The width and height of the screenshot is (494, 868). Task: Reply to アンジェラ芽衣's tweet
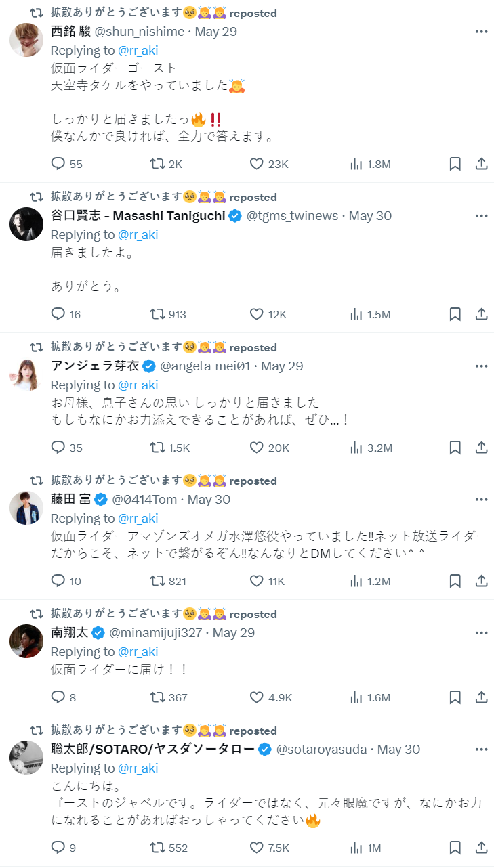tap(58, 448)
